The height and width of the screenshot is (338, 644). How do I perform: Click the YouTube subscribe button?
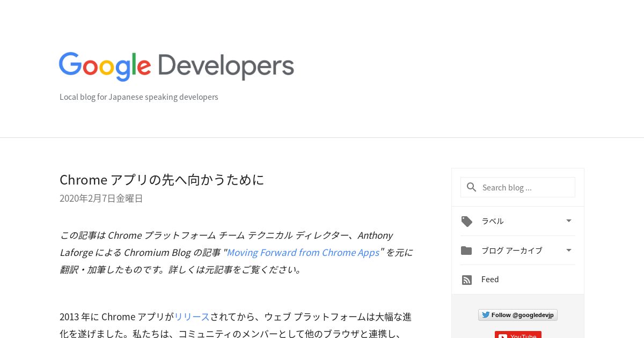(x=518, y=335)
